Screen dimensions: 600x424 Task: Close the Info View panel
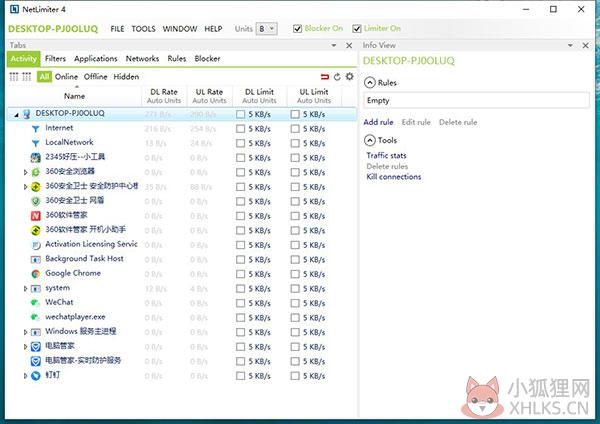click(x=585, y=46)
